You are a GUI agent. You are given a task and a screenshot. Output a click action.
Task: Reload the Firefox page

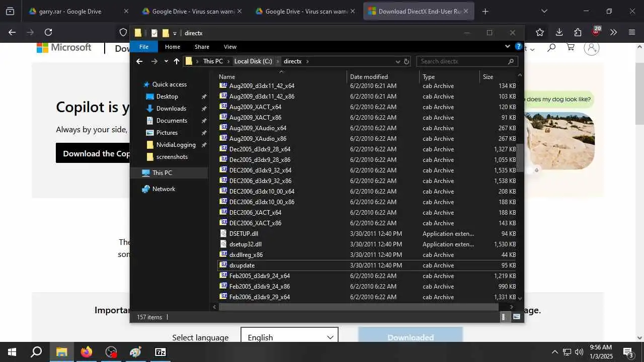(48, 32)
